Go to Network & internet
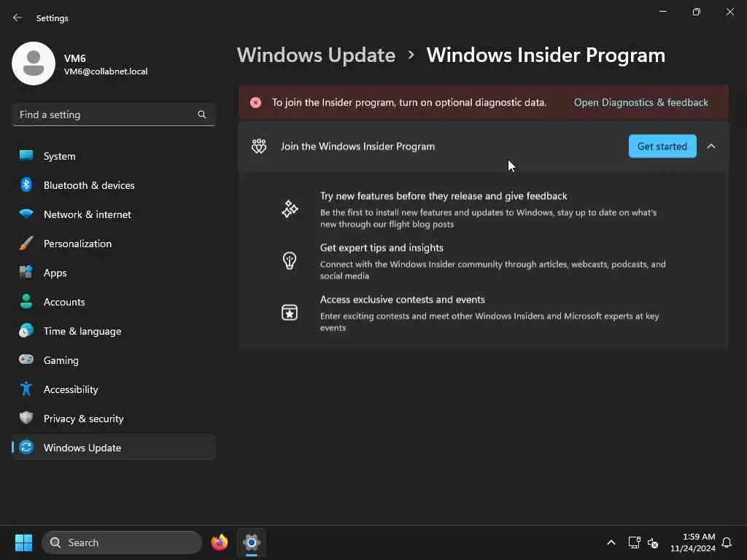The width and height of the screenshot is (747, 560). pos(113,214)
